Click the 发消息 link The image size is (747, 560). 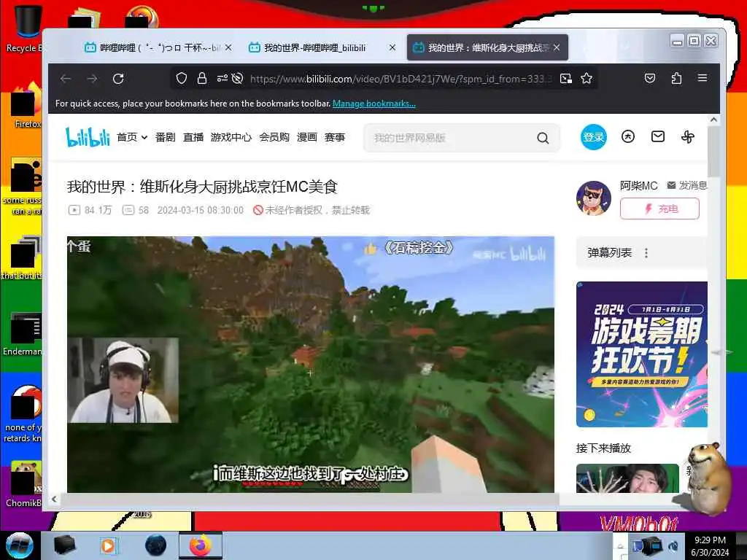click(x=687, y=185)
